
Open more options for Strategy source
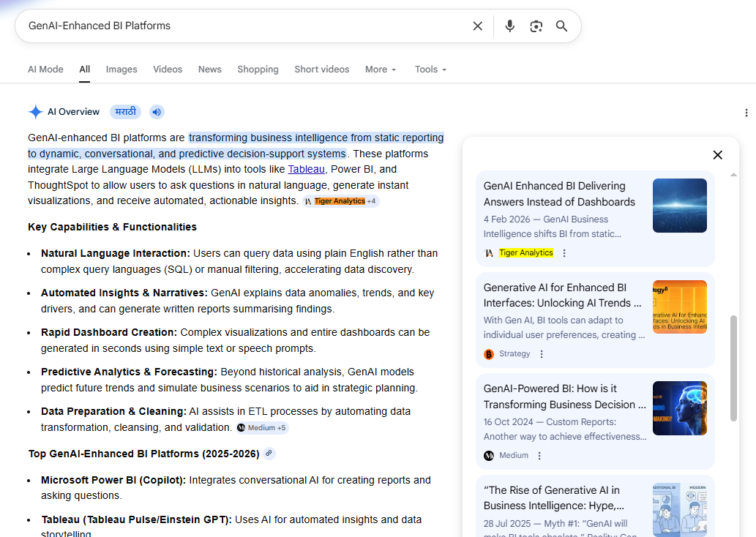pyautogui.click(x=542, y=354)
